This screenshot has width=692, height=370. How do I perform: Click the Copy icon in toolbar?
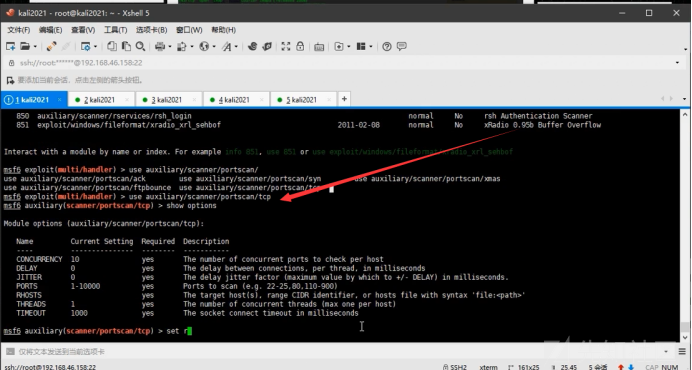[112, 46]
